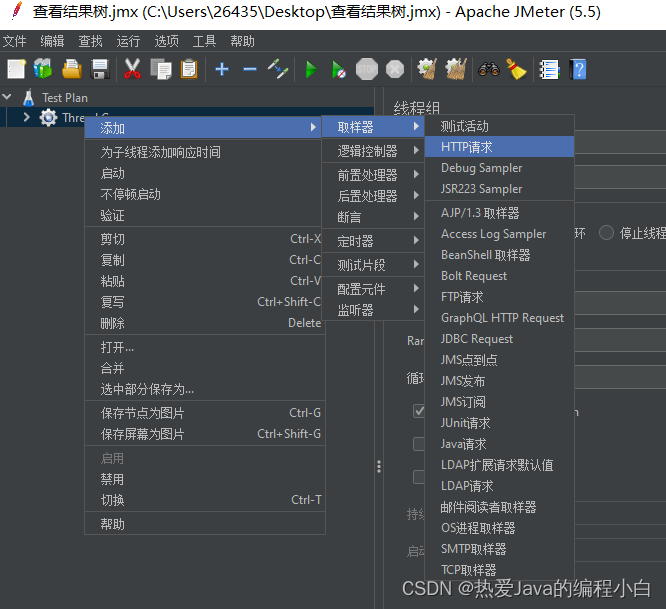Choose FTP请求 sampler
666x609 pixels.
(x=500, y=297)
